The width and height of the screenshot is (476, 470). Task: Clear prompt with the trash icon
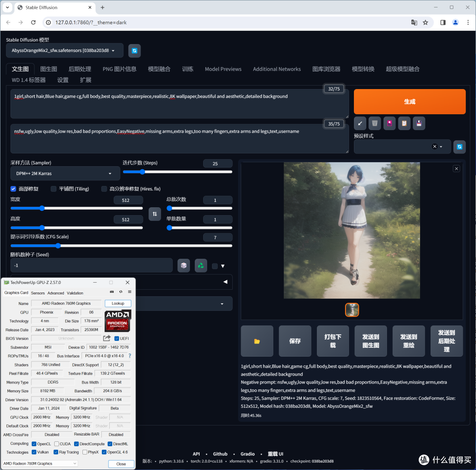[375, 123]
